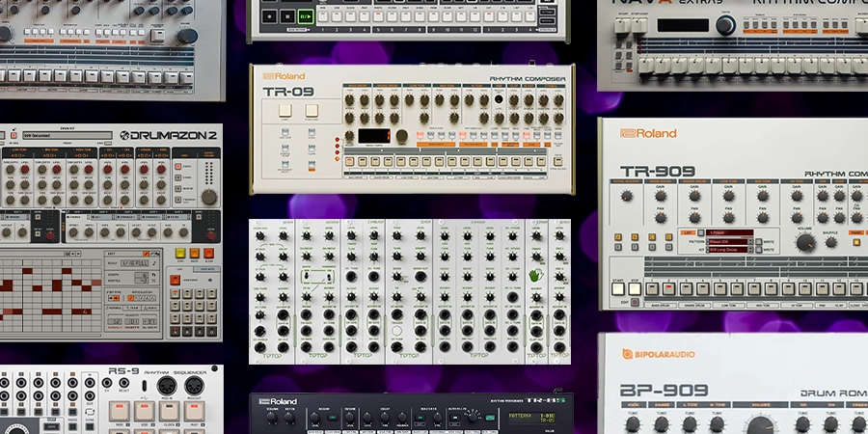
Task: Click the red clear button on Drumazon 2
Action: click(208, 254)
